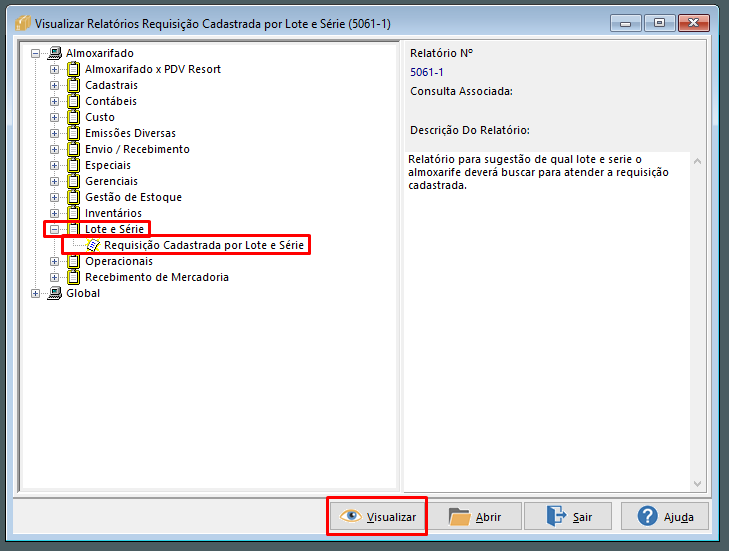Screen dimensions: 729x551
Task: Select Requisição Cadastrada por Lote e Série
Action: click(204, 245)
